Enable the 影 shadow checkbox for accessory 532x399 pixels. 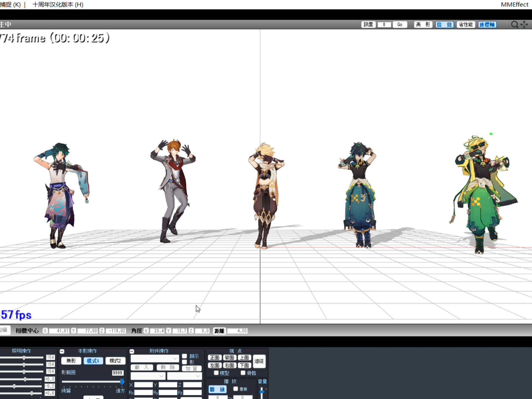pos(184,362)
